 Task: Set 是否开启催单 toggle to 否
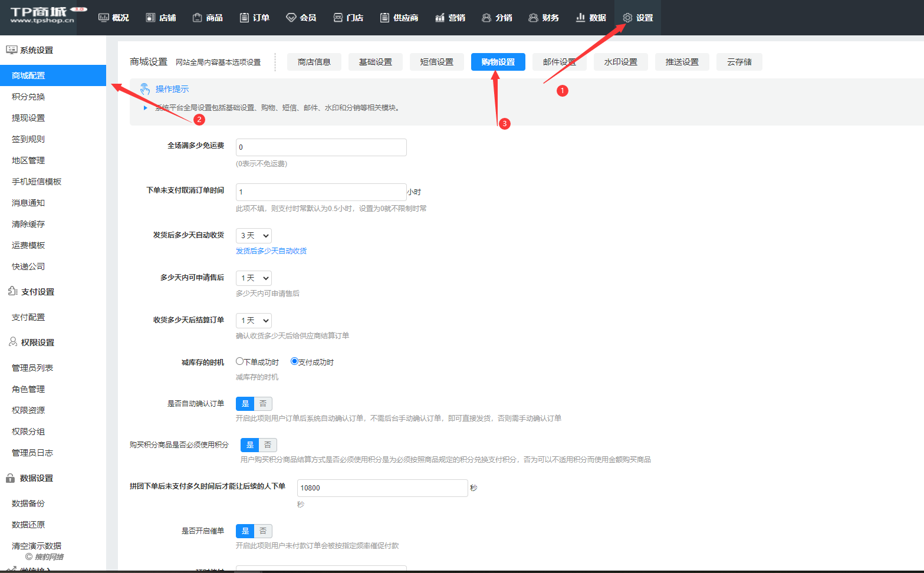(x=263, y=531)
